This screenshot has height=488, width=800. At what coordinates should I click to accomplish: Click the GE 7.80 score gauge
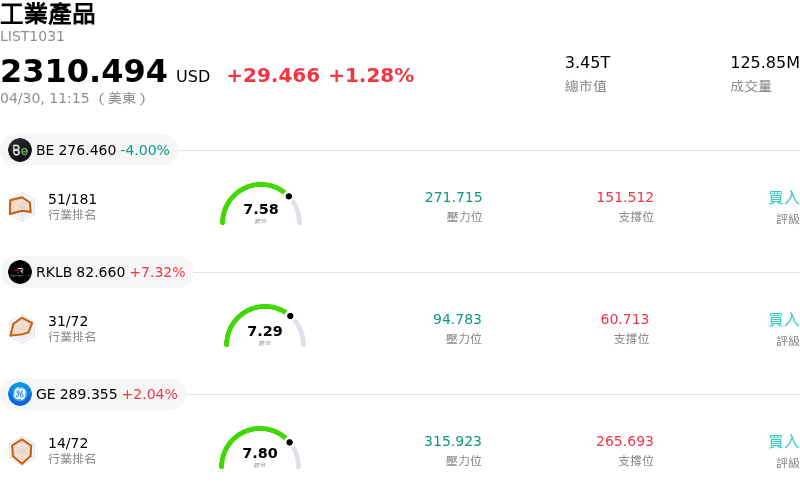[x=260, y=450]
